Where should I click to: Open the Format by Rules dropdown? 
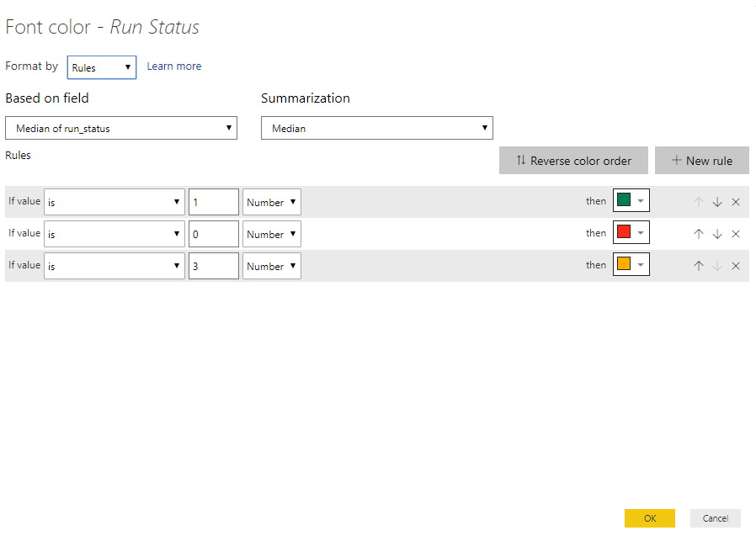coord(102,67)
